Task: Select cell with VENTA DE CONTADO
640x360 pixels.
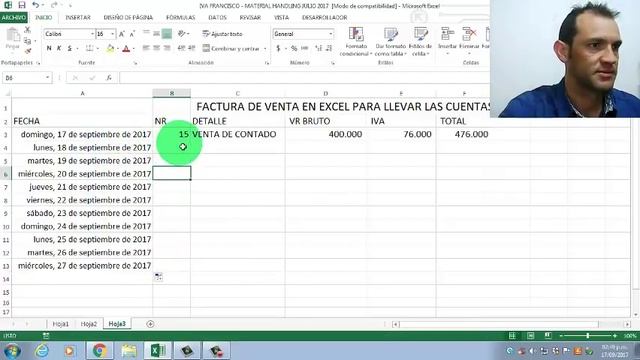Action: 238,134
